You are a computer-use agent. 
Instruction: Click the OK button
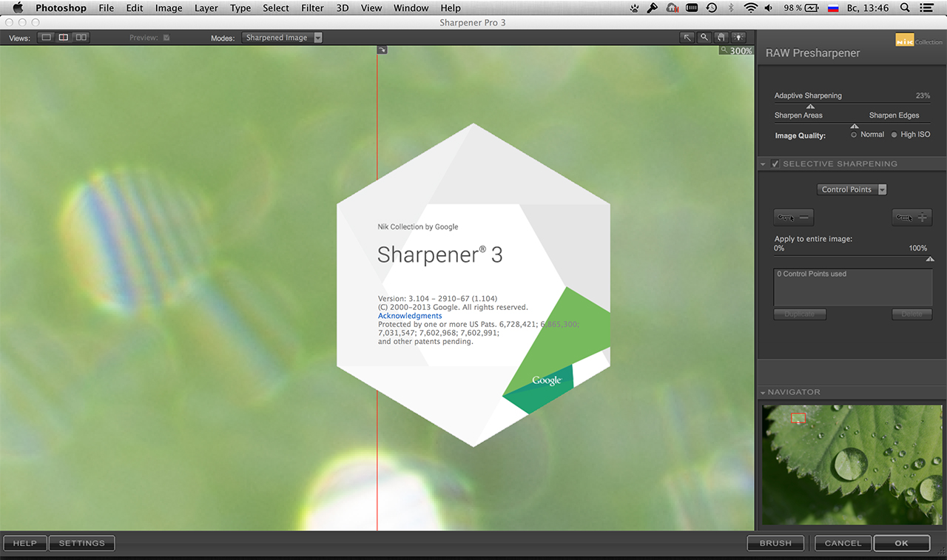[901, 543]
